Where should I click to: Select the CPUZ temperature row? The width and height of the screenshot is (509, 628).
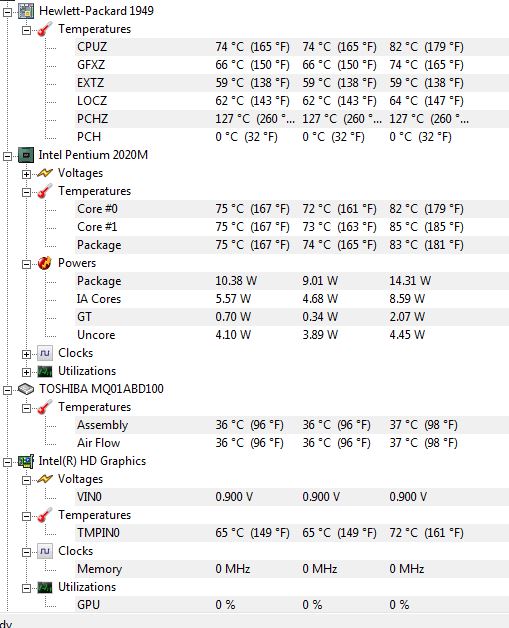click(x=292, y=47)
